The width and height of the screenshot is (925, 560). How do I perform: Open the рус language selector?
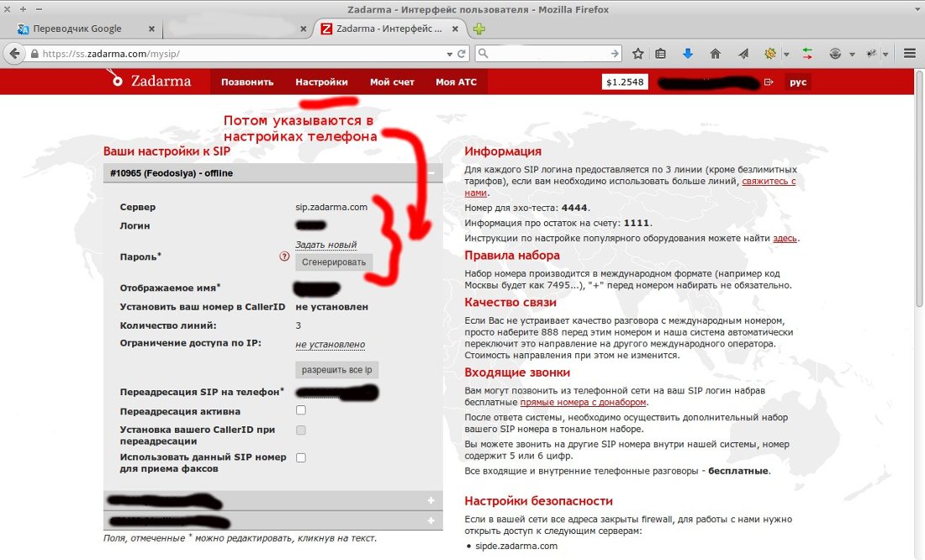(797, 82)
